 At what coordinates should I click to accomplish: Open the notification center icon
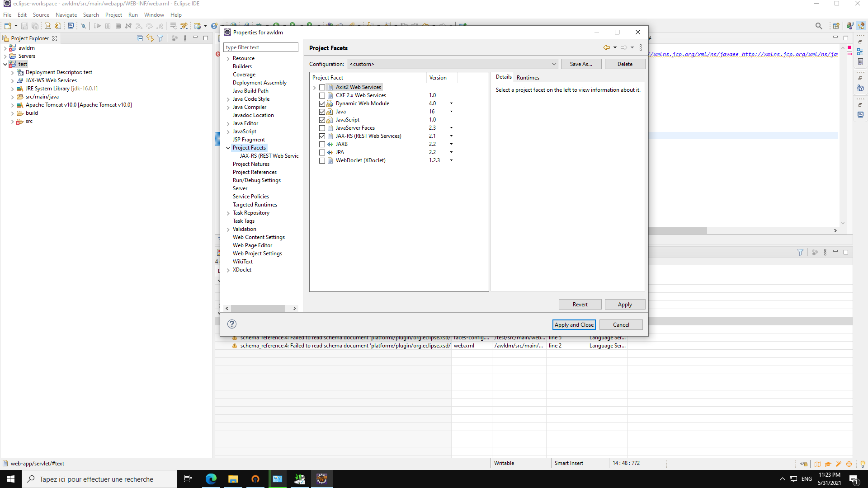click(x=854, y=479)
